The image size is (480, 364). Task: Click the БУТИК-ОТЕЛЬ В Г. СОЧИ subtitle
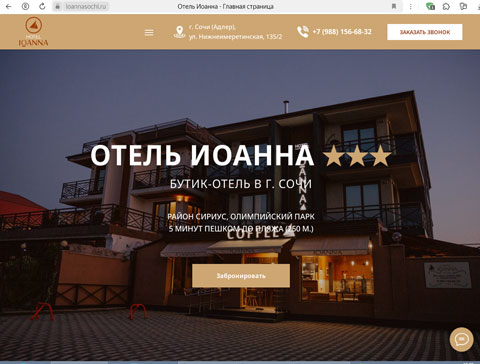click(x=241, y=184)
